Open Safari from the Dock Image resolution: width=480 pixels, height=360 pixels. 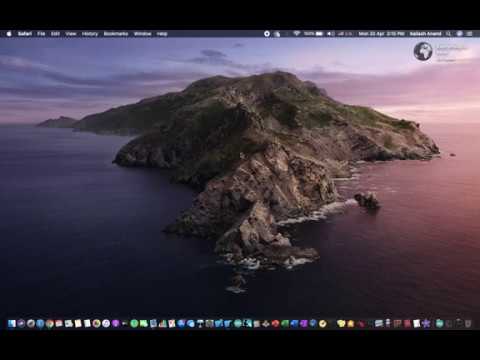[40, 323]
